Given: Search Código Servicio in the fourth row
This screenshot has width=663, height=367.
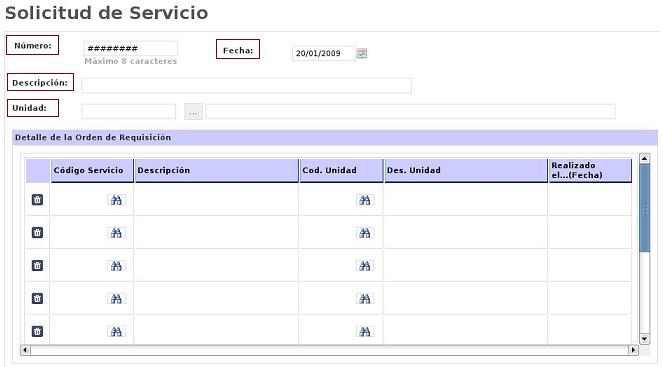Looking at the screenshot, I should (116, 299).
